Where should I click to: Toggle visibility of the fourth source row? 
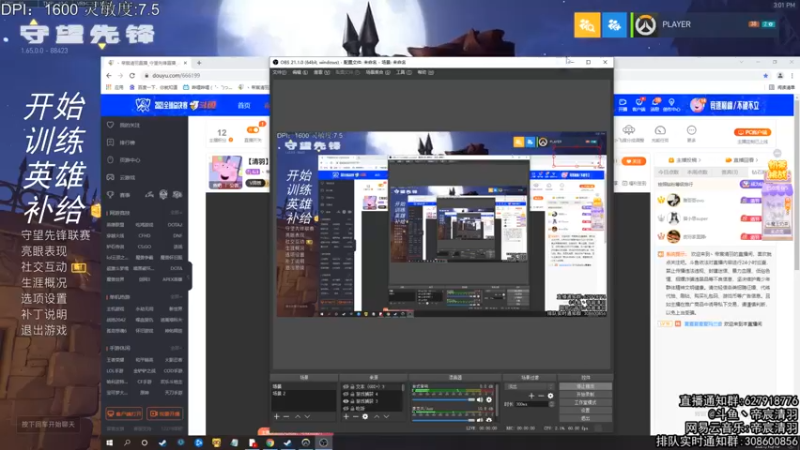346,408
